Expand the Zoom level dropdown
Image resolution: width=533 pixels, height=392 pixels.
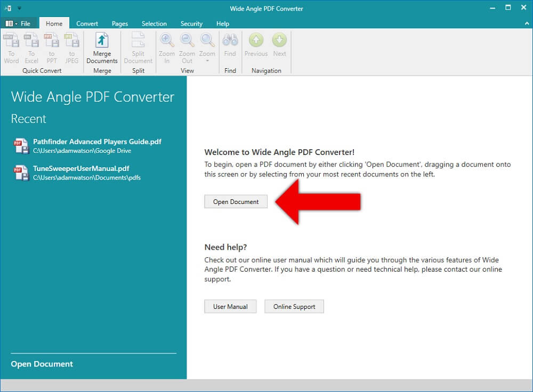207,60
